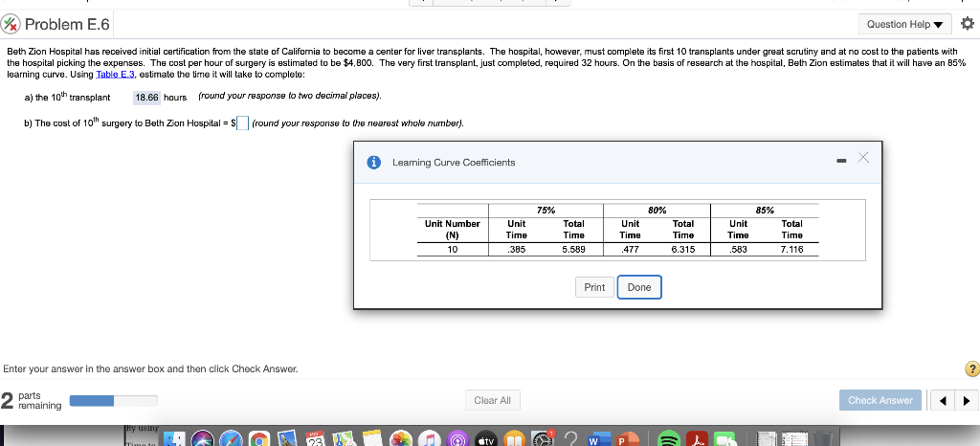This screenshot has height=446, width=980.
Task: Open the settings gear icon
Action: point(967,24)
